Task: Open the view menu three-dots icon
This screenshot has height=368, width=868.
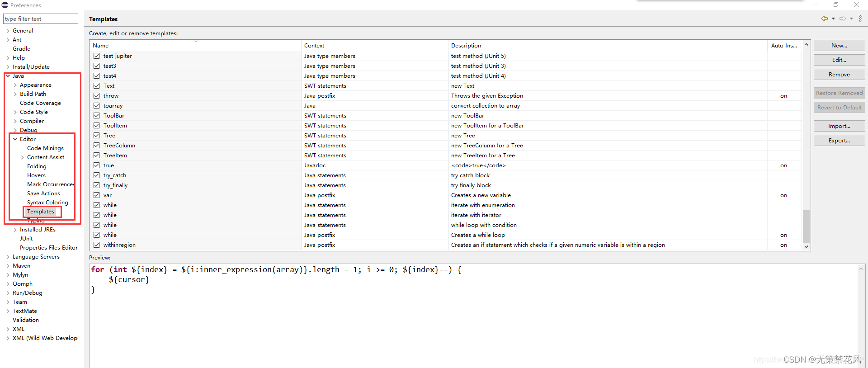Action: 860,19
